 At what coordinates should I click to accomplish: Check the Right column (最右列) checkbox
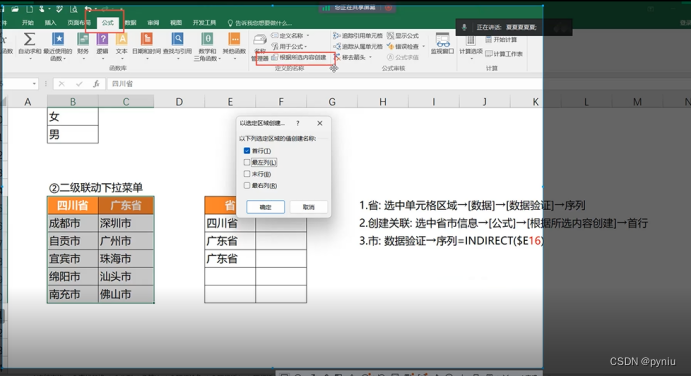pos(247,185)
